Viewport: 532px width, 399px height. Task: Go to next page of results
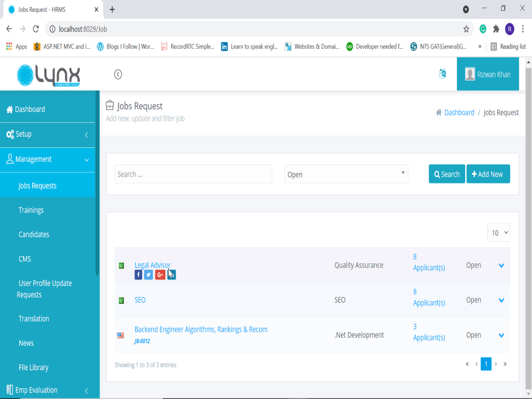click(496, 364)
